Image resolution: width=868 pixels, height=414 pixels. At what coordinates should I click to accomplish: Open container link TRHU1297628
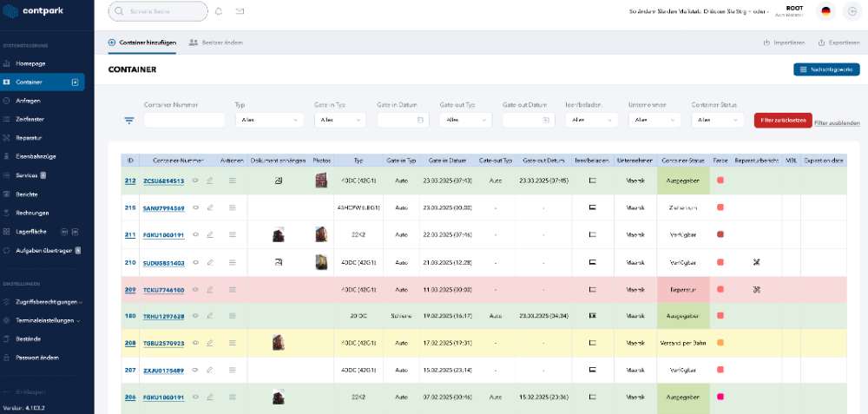[x=163, y=317]
